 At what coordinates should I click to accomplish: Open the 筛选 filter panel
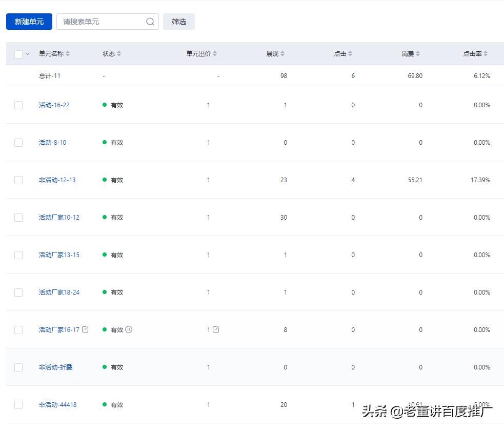click(x=178, y=22)
